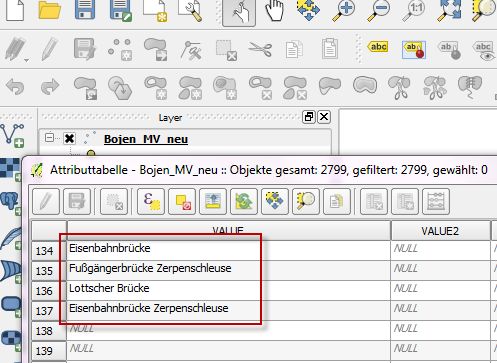Screen dimensions: 497x363
Task: Click the Undo arrow icon
Action: [15, 87]
